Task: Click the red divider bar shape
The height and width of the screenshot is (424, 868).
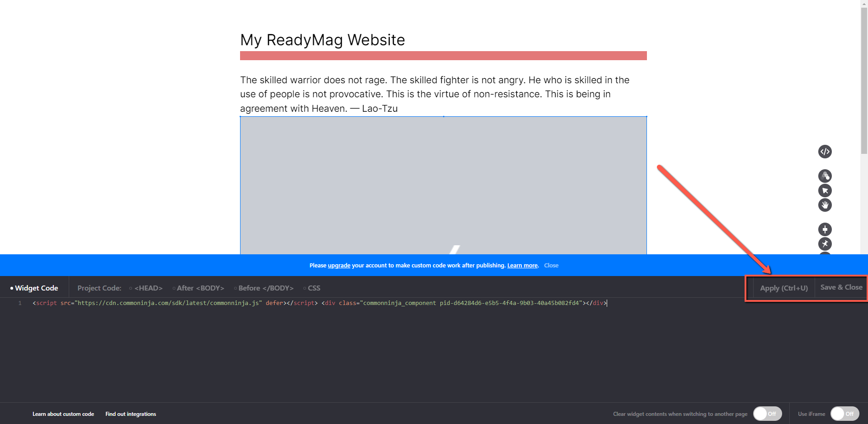Action: tap(443, 56)
